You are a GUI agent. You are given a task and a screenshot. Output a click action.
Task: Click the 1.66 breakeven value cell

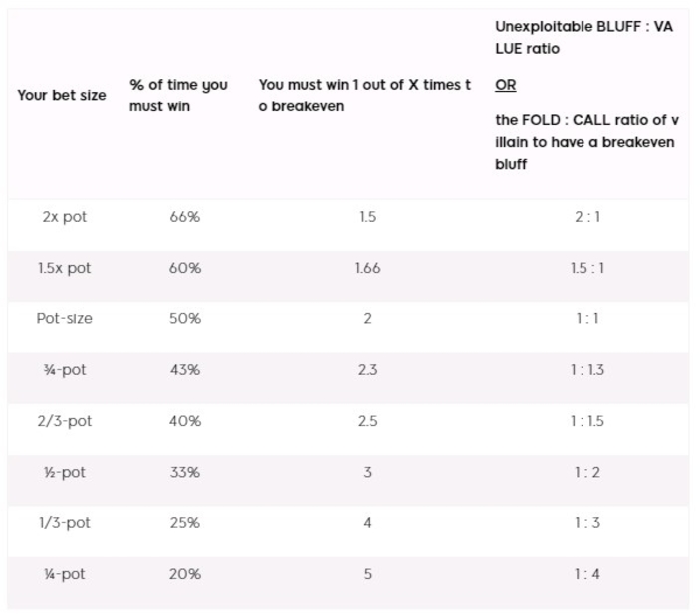coord(367,268)
